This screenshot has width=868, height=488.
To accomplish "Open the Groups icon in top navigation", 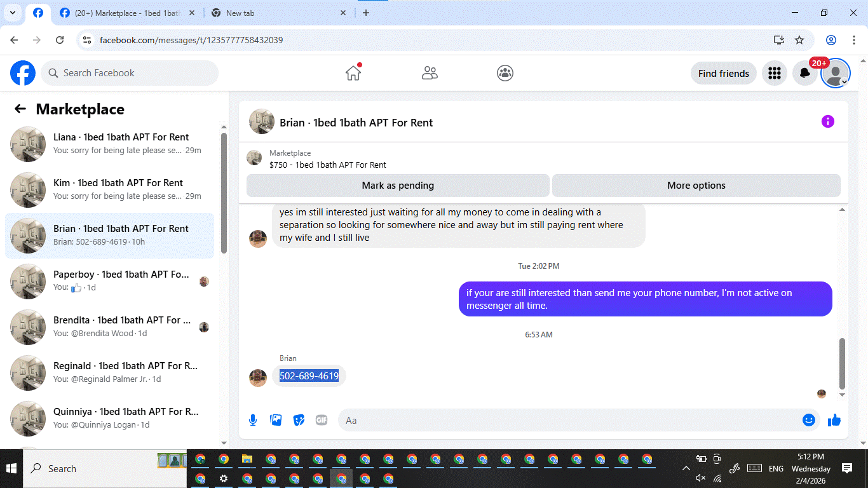I will pyautogui.click(x=505, y=73).
